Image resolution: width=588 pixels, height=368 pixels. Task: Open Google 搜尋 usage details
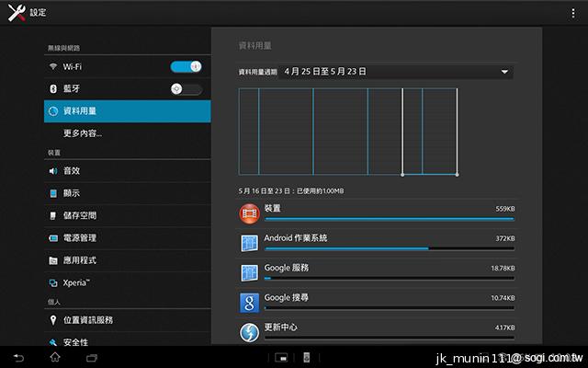pyautogui.click(x=377, y=303)
